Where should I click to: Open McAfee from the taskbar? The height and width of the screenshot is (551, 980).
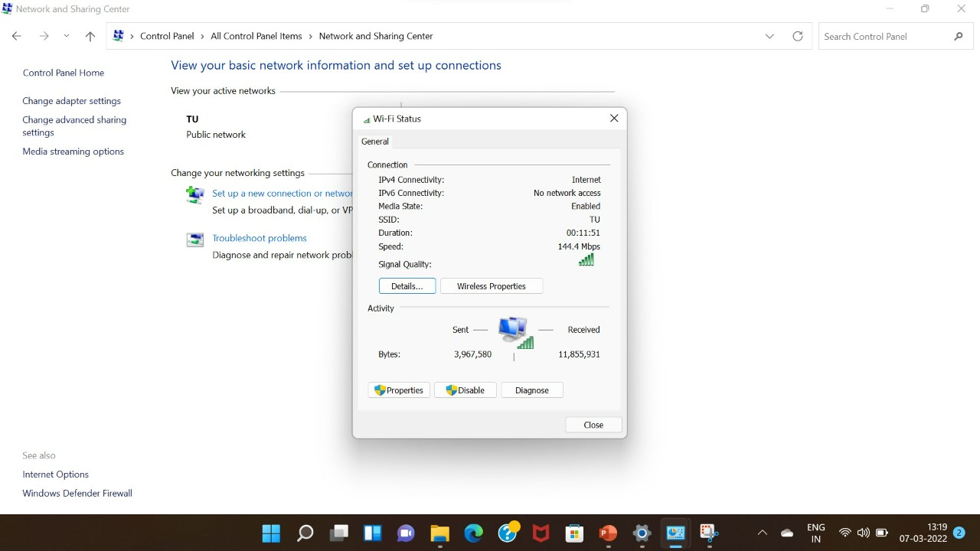click(x=541, y=533)
